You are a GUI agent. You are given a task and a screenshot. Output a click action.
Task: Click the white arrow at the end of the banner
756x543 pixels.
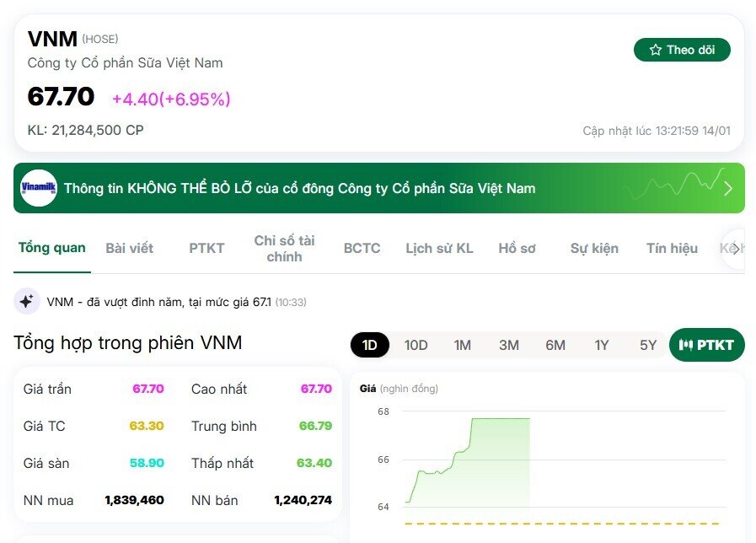pyautogui.click(x=730, y=188)
